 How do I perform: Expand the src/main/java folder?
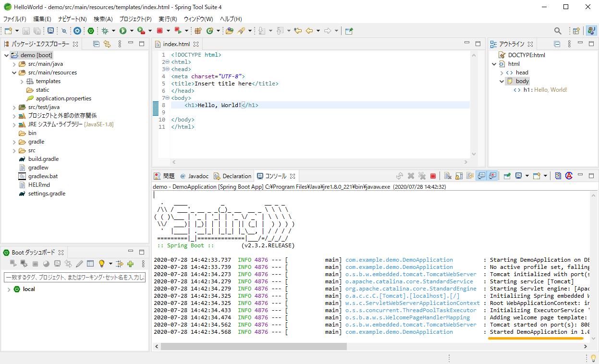click(x=14, y=64)
